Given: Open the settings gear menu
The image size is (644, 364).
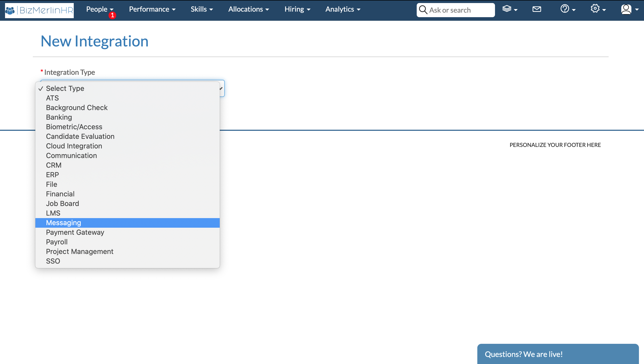Looking at the screenshot, I should click(x=598, y=9).
